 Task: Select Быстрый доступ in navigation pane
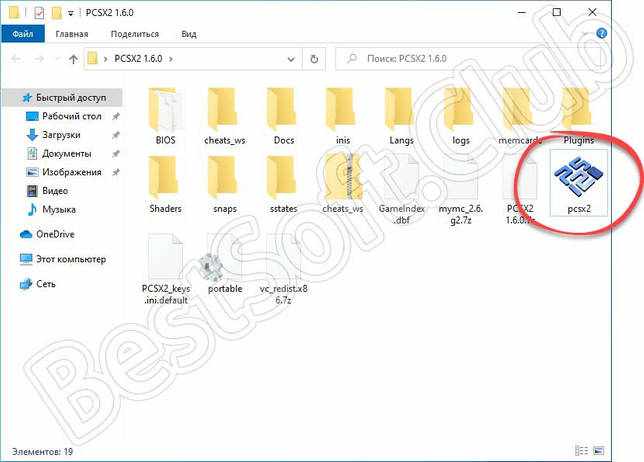64,98
